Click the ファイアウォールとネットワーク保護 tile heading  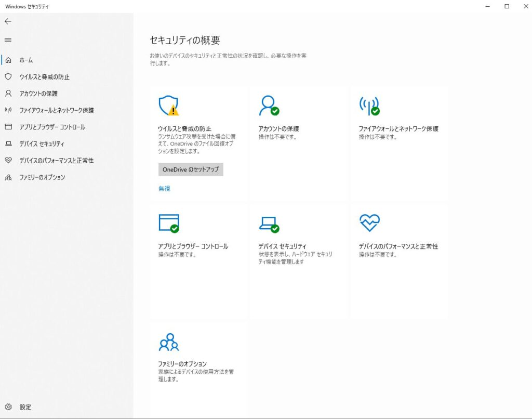[x=398, y=129]
